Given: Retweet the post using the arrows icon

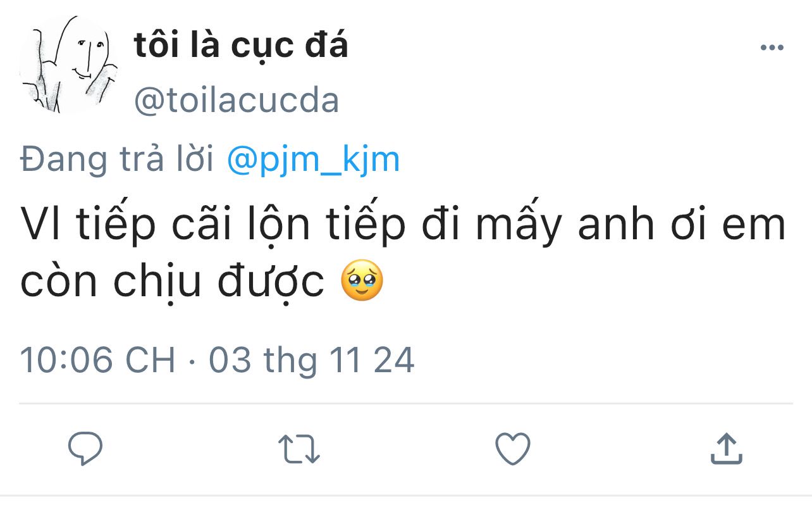Looking at the screenshot, I should point(300,448).
